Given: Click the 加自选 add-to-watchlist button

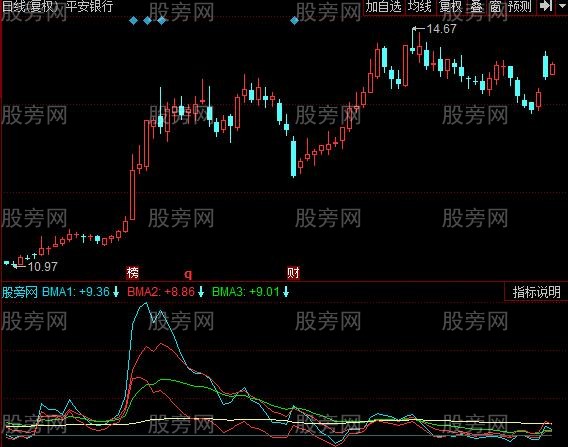Looking at the screenshot, I should (x=383, y=7).
